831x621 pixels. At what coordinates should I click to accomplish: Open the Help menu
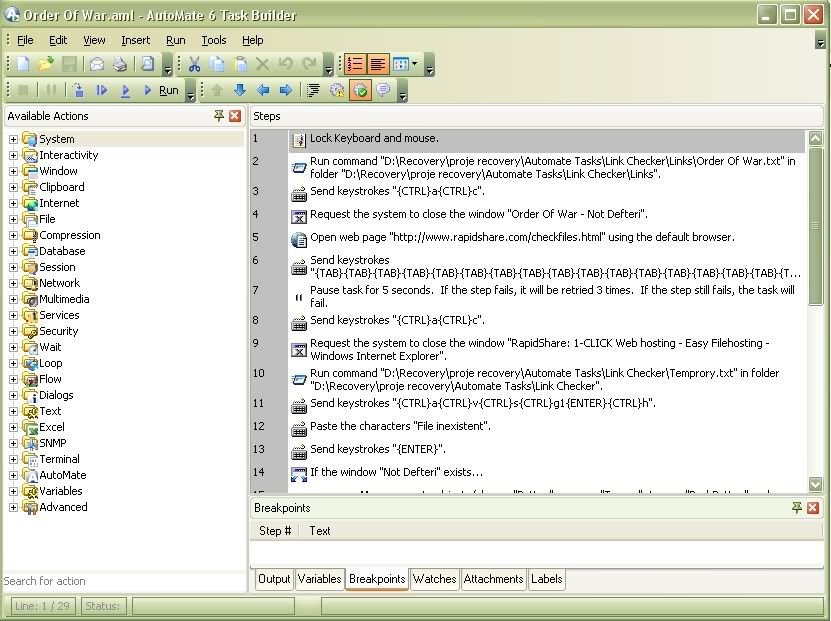pyautogui.click(x=252, y=40)
